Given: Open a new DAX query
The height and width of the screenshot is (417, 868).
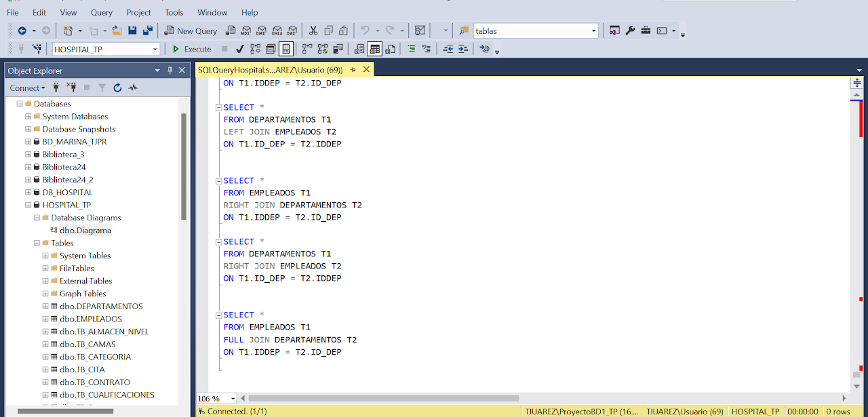Looking at the screenshot, I should 292,31.
